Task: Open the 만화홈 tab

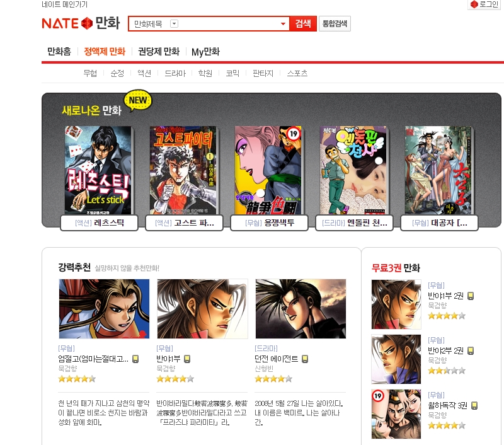Action: (x=59, y=52)
